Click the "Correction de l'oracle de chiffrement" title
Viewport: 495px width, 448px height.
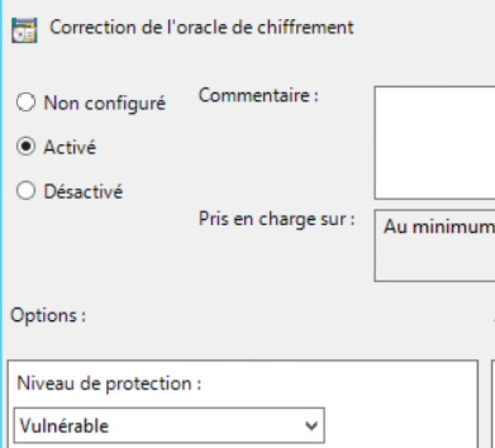tap(201, 27)
